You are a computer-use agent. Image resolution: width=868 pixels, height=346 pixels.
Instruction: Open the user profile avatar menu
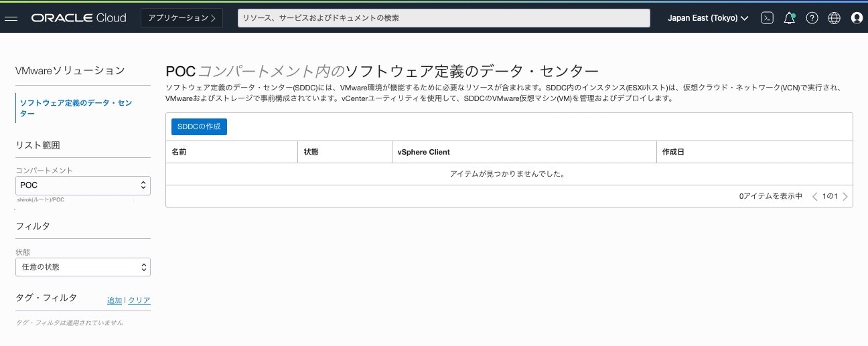(x=857, y=18)
